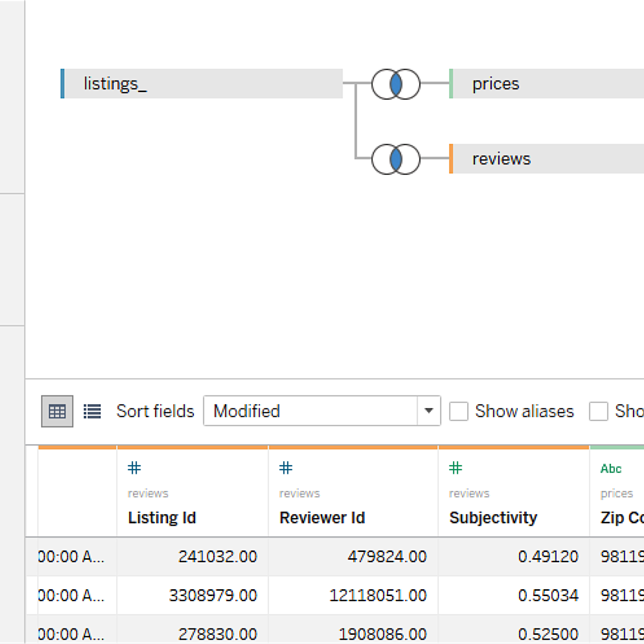Click Listing Id number data type icon
This screenshot has width=644, height=644.
tap(134, 468)
